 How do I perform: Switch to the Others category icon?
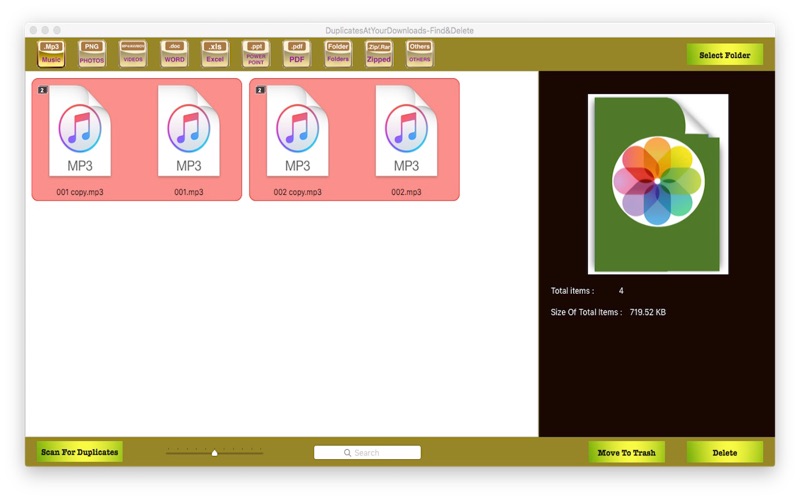click(x=419, y=54)
